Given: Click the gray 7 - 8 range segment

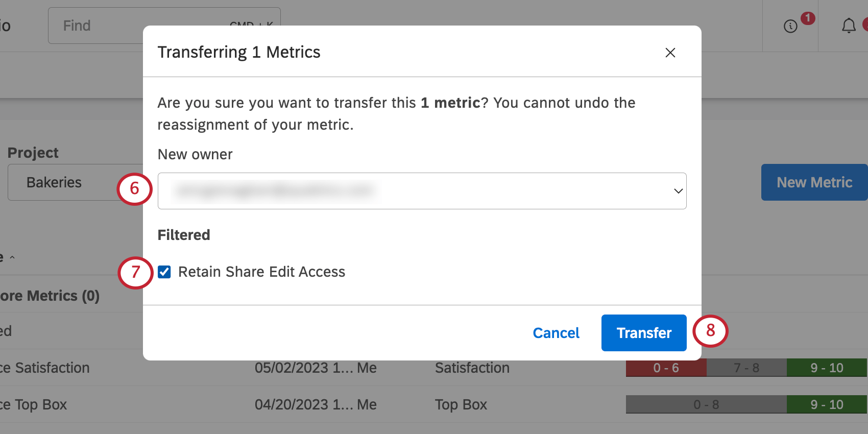Looking at the screenshot, I should pyautogui.click(x=746, y=367).
